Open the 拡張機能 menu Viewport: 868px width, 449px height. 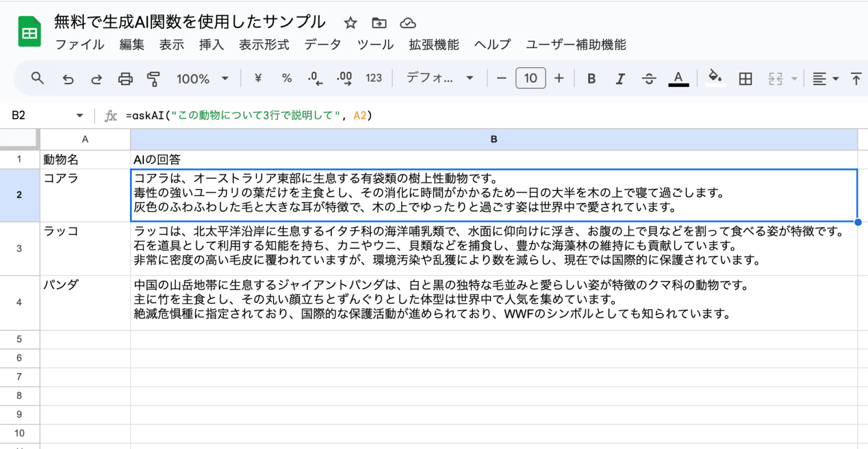433,45
